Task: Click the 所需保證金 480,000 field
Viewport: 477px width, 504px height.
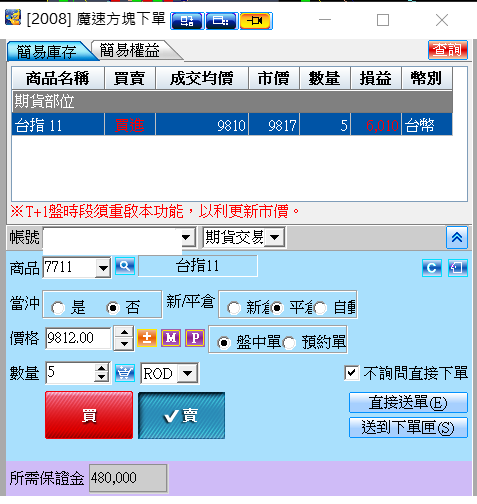Action: tap(128, 478)
